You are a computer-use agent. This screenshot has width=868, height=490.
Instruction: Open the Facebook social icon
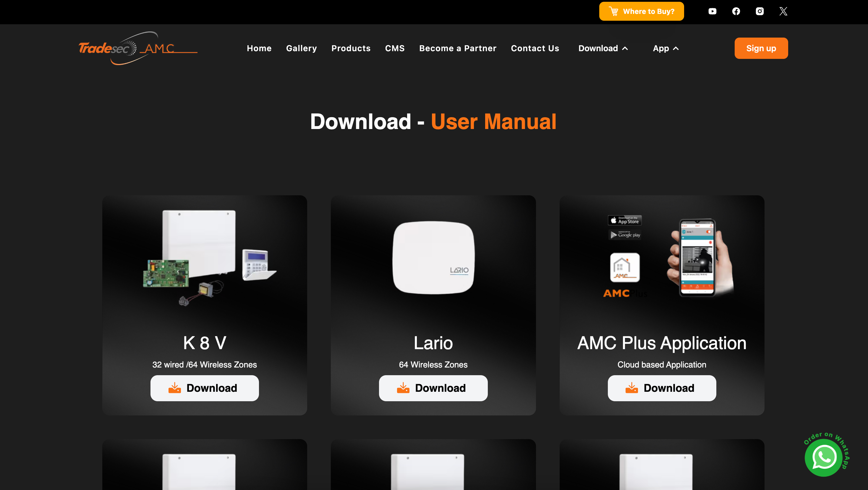coord(736,11)
